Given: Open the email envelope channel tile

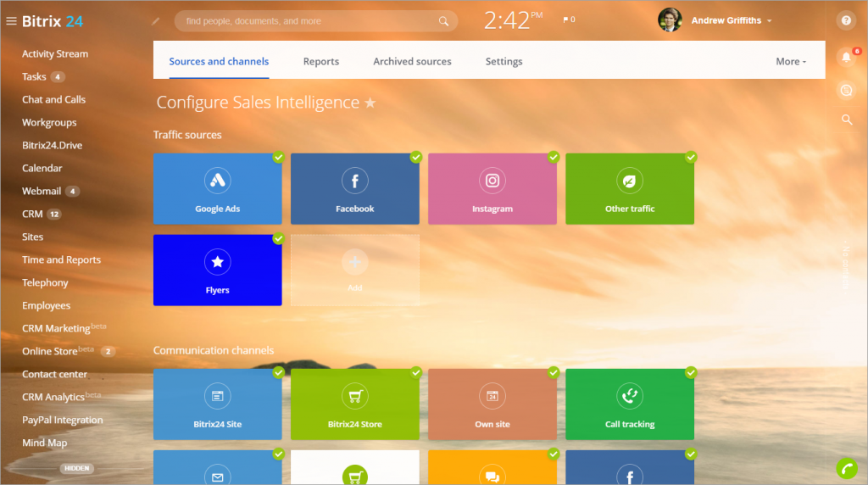Looking at the screenshot, I should click(218, 468).
